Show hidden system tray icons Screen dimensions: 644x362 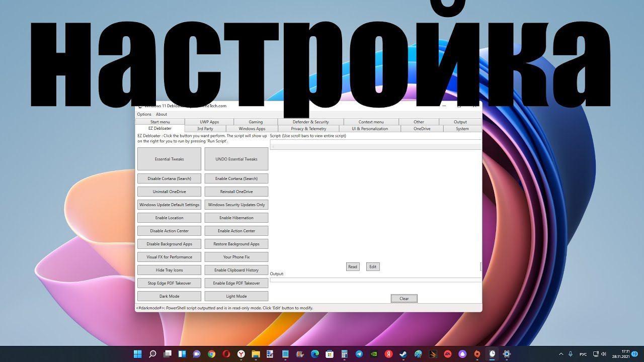tap(560, 354)
